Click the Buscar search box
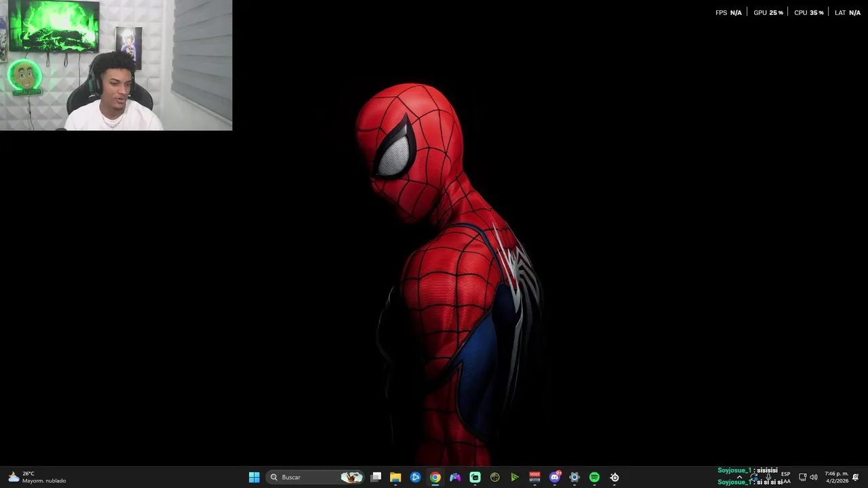This screenshot has height=488, width=868. click(316, 477)
